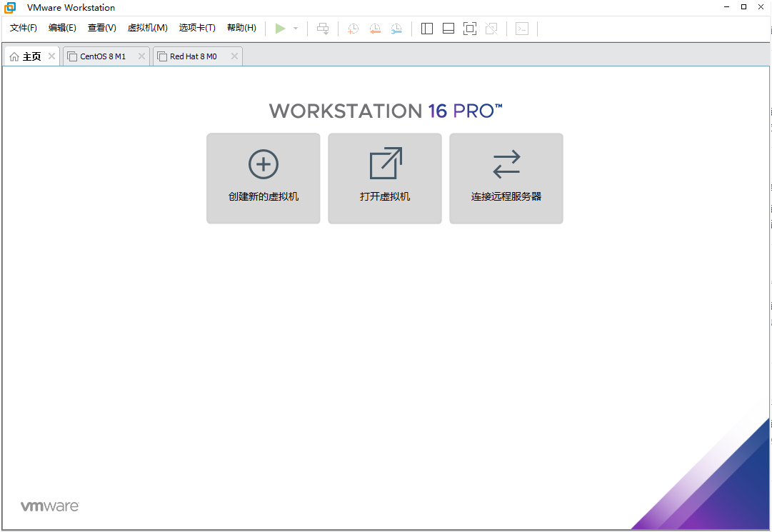Click the Take Snapshot clock icon
This screenshot has width=772, height=532.
click(x=353, y=29)
